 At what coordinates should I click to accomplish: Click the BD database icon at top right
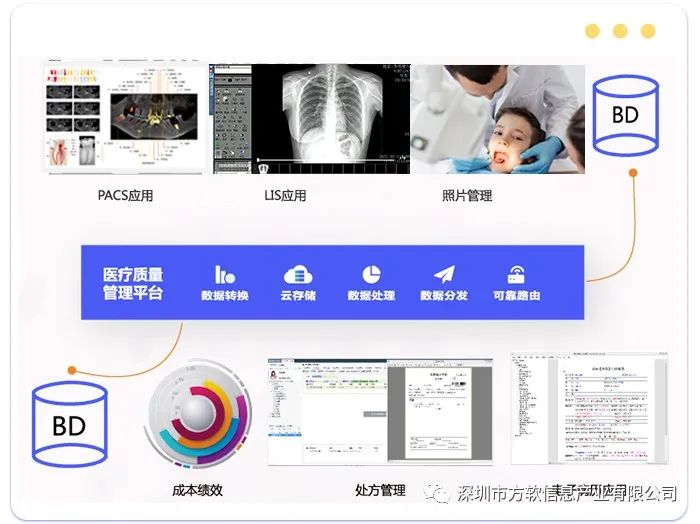[624, 114]
